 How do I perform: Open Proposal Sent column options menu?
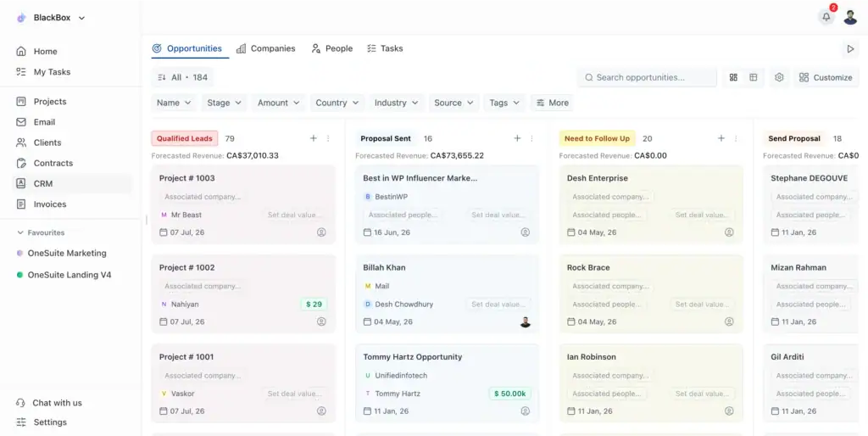pyautogui.click(x=532, y=138)
